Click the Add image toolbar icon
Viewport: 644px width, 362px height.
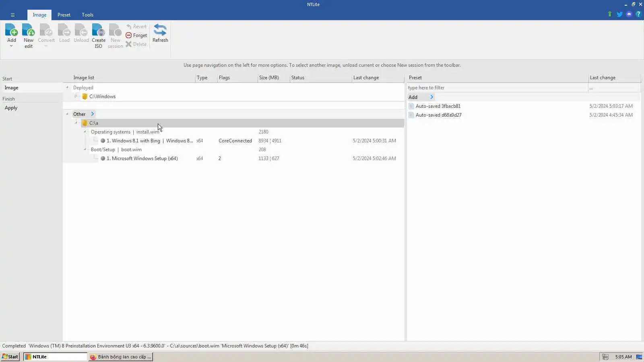coord(11,30)
